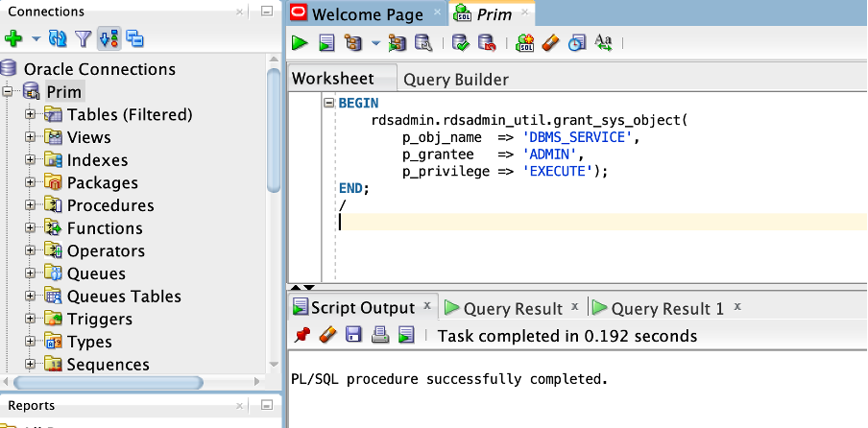Close the Query Result tab
The width and height of the screenshot is (868, 428).
pyautogui.click(x=574, y=306)
